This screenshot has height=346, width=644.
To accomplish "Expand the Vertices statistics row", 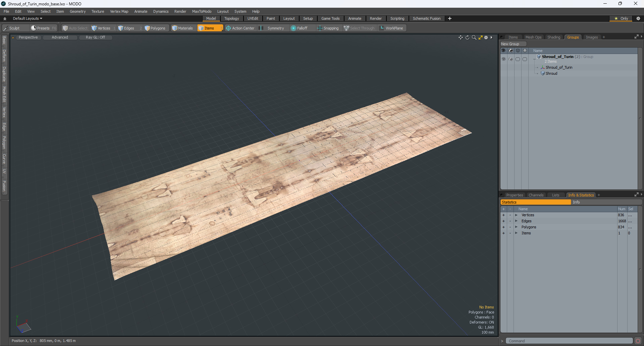I will pyautogui.click(x=516, y=215).
